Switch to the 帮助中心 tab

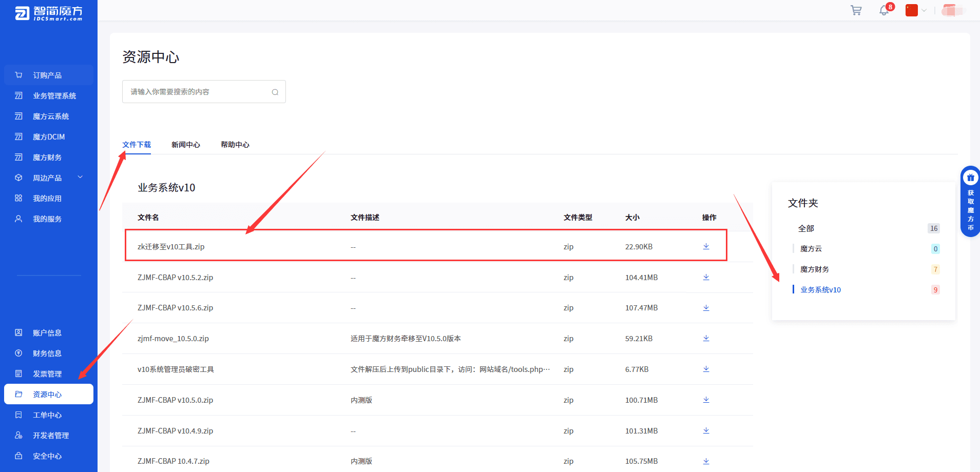(235, 145)
